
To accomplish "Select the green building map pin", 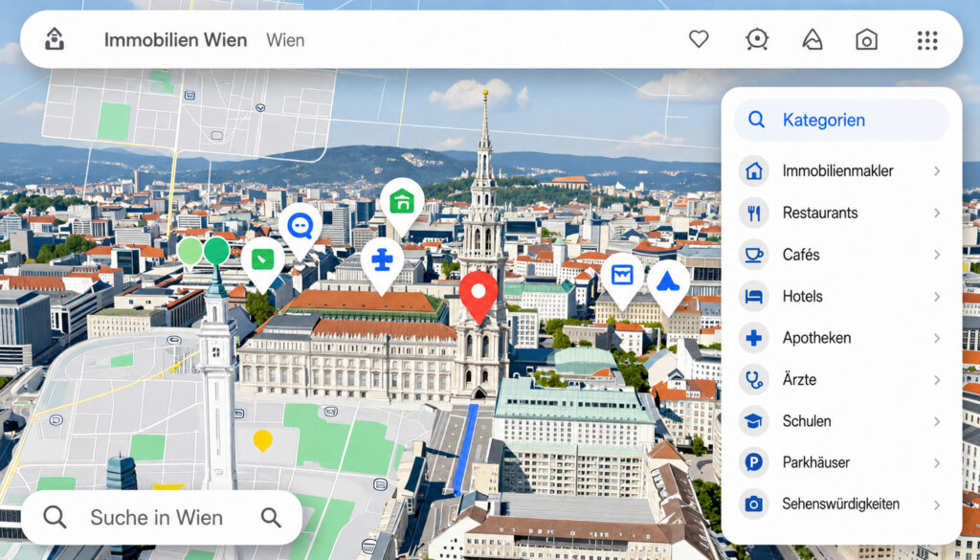I will 402,205.
